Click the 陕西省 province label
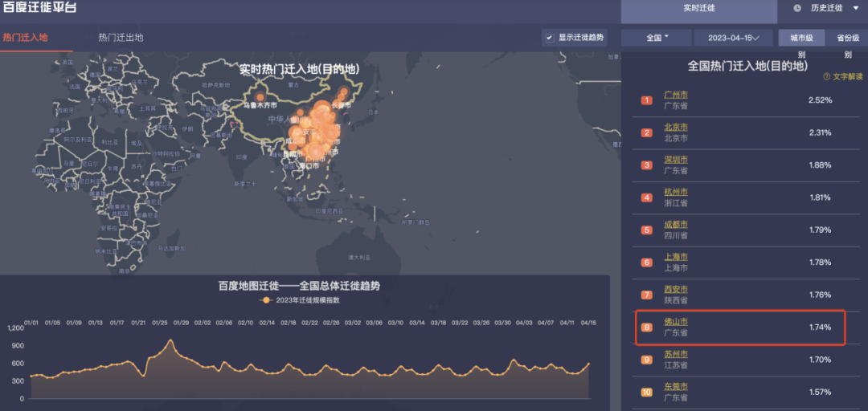The height and width of the screenshot is (411, 868). 676,300
